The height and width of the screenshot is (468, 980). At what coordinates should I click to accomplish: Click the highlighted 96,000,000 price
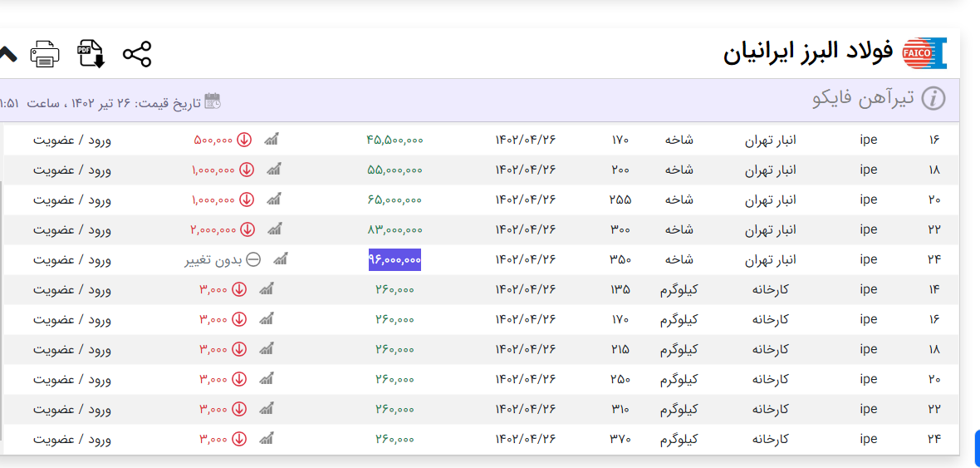point(394,259)
